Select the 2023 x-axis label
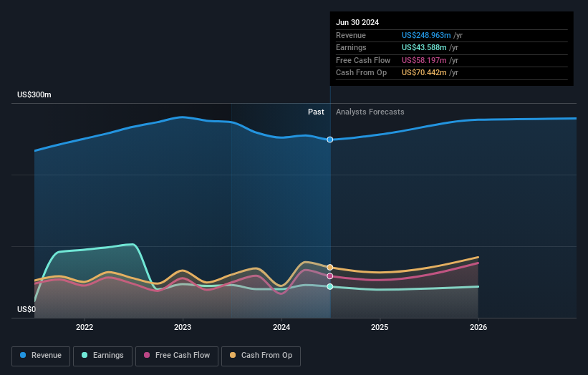This screenshot has height=375, width=588. pos(183,327)
